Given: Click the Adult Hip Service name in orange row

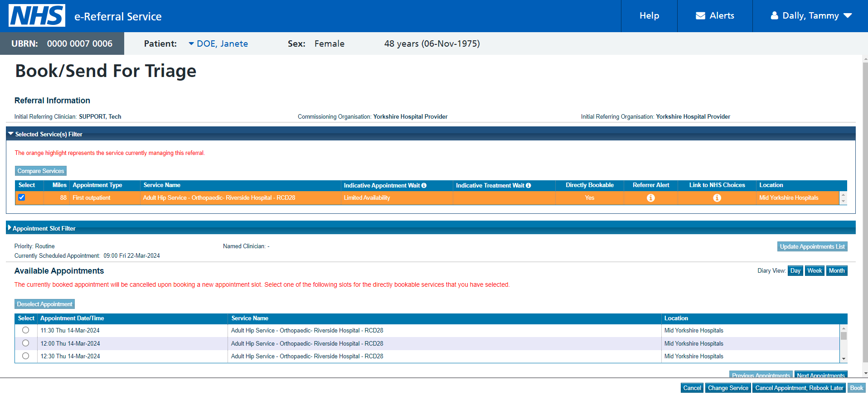Looking at the screenshot, I should point(219,198).
